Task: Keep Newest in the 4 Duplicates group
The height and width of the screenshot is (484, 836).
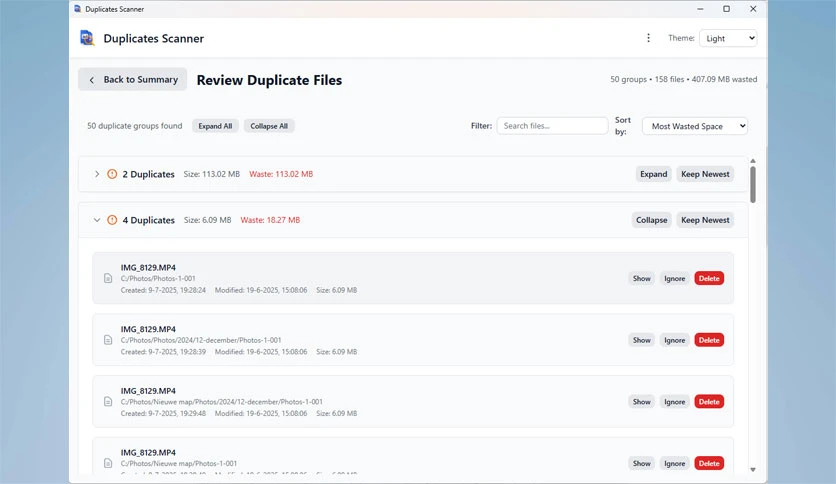Action: [x=705, y=220]
